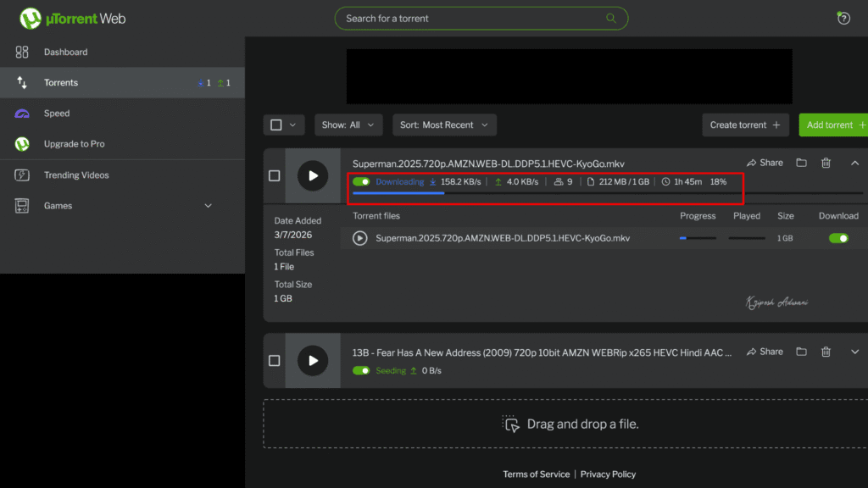
Task: Click the Share arrow icon of 13B torrent
Action: coord(751,352)
